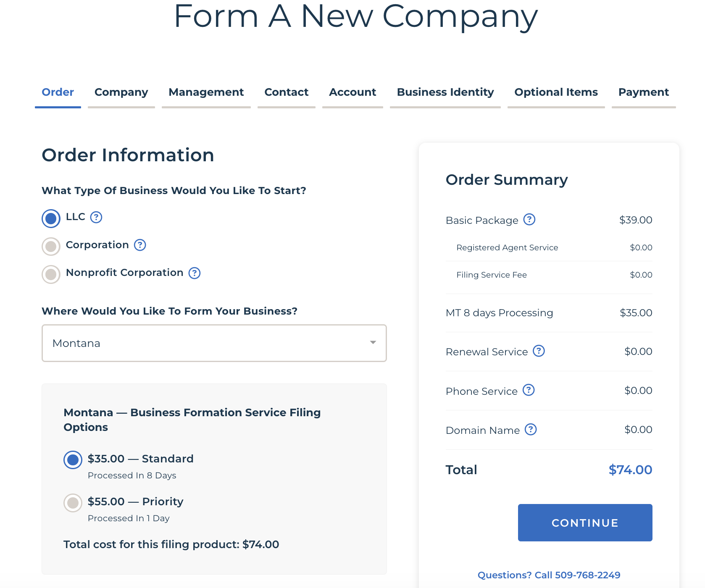Screen dimensions: 705x588
Task: Choose the Nonprofit Corporation radio option
Action: (x=51, y=274)
